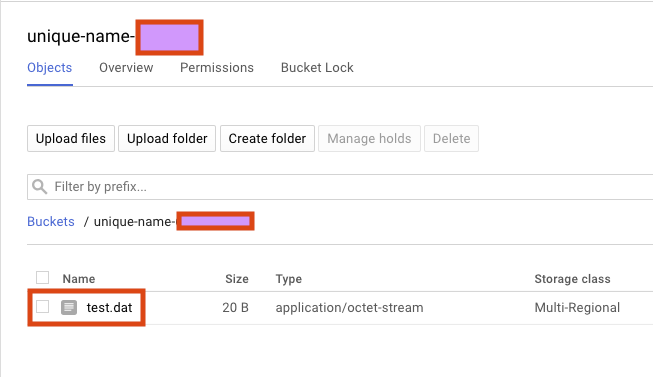This screenshot has width=653, height=377.
Task: Click the unique-name bucket breadcrumb
Action: (x=173, y=222)
